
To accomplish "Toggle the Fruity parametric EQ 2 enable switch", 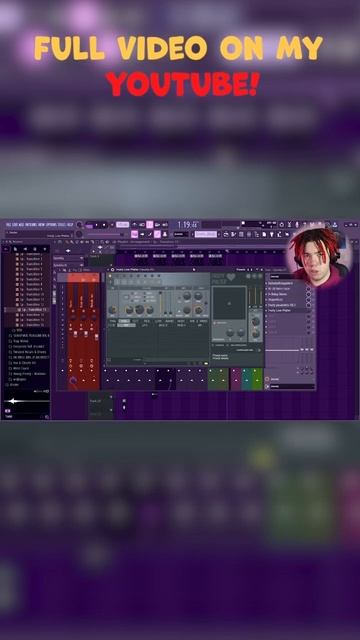I will (309, 305).
